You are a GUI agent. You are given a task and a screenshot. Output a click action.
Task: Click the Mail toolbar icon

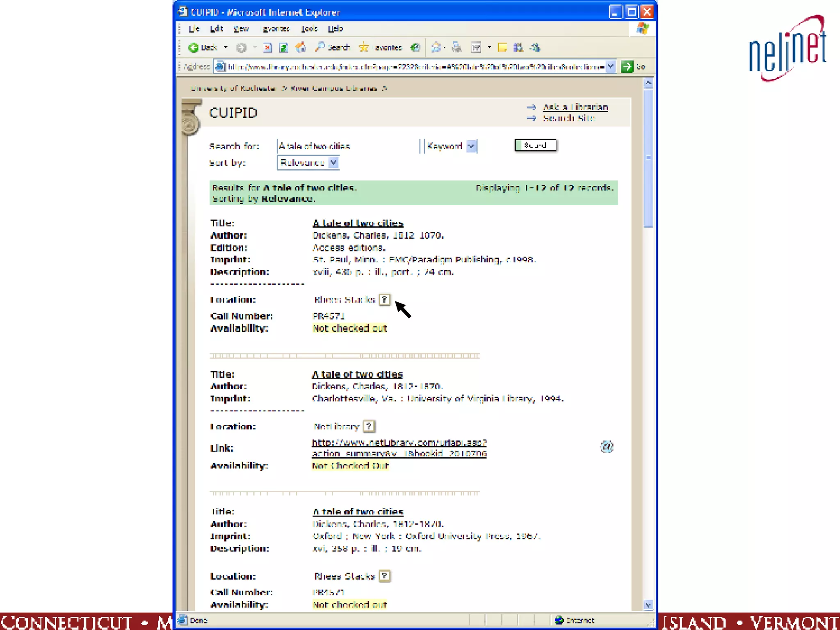(x=436, y=48)
